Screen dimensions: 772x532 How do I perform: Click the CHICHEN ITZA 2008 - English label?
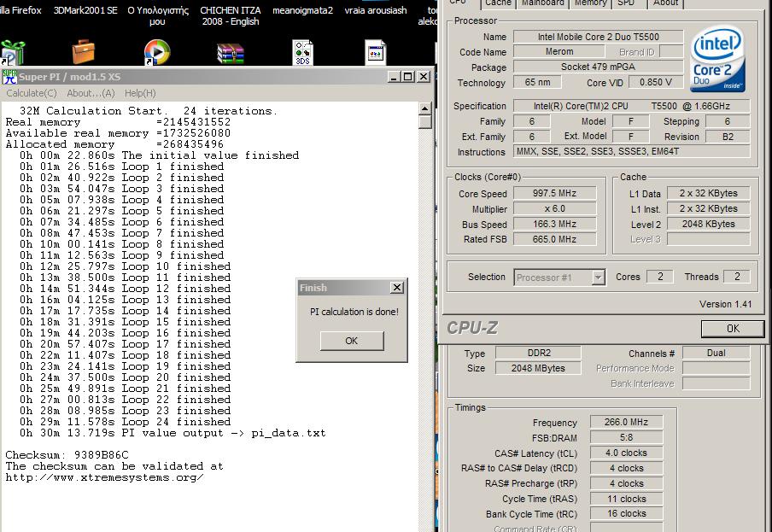[x=230, y=15]
